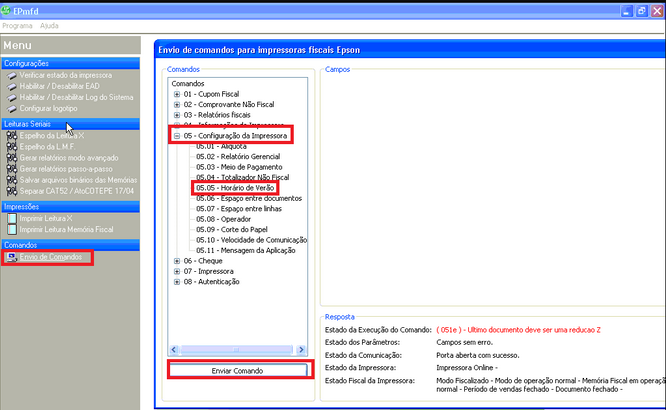
Task: Click the Imprimir Leitura Memória Fiscal icon
Action: [11, 229]
